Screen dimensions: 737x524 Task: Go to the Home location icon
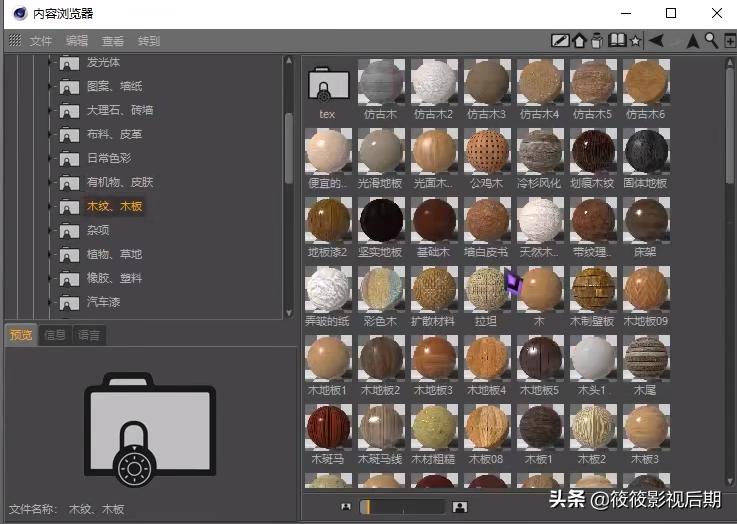pos(580,41)
